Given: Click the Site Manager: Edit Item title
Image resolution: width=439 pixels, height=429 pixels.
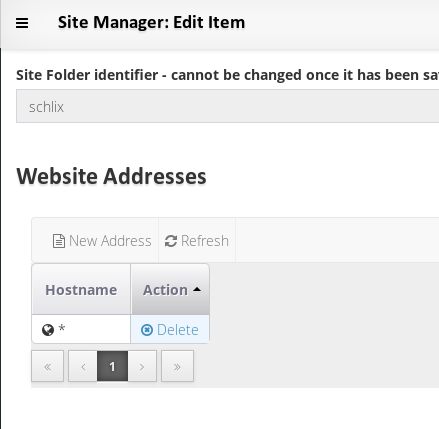Looking at the screenshot, I should 151,23.
